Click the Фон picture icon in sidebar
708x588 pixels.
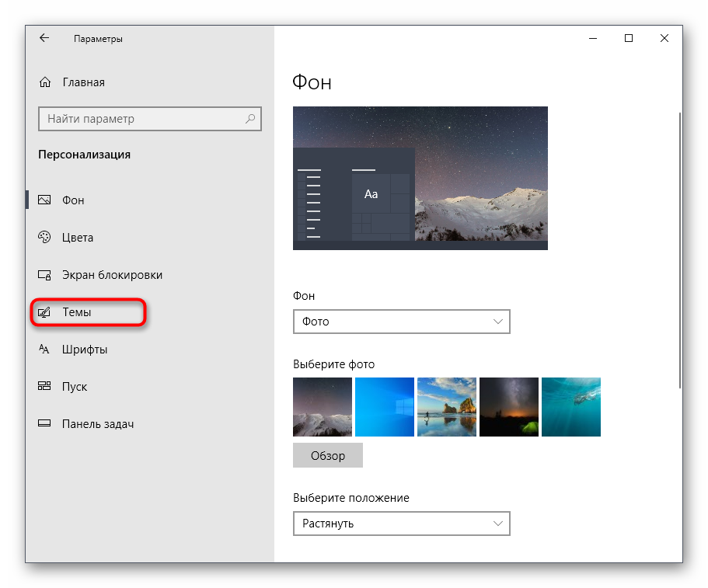[45, 200]
